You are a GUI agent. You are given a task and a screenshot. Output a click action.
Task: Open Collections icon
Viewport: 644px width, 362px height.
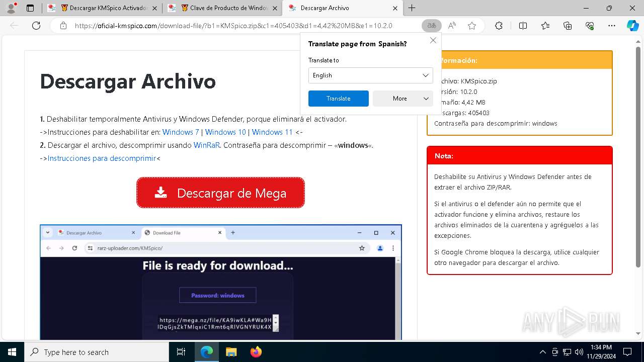click(x=568, y=26)
